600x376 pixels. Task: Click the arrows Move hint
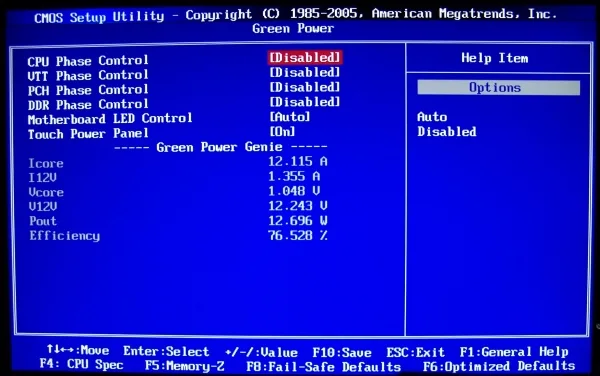[x=78, y=350]
